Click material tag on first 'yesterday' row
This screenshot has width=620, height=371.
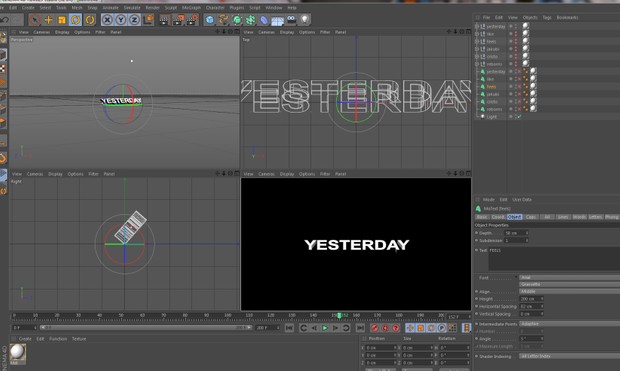click(525, 26)
